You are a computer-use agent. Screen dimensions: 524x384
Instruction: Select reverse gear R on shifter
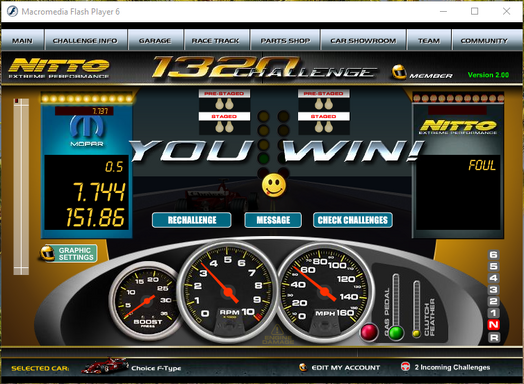494,338
